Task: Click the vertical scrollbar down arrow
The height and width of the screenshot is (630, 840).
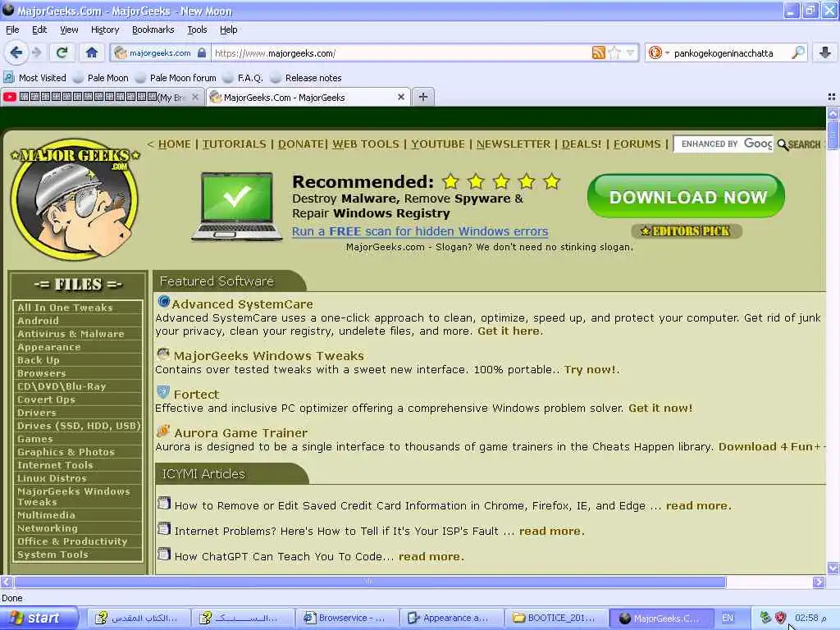Action: [833, 568]
